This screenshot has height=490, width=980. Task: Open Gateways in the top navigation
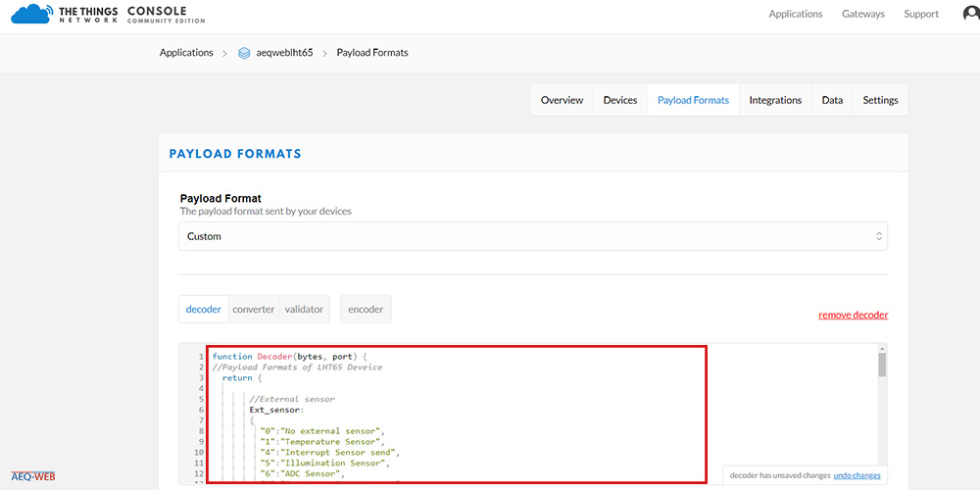pyautogui.click(x=863, y=14)
